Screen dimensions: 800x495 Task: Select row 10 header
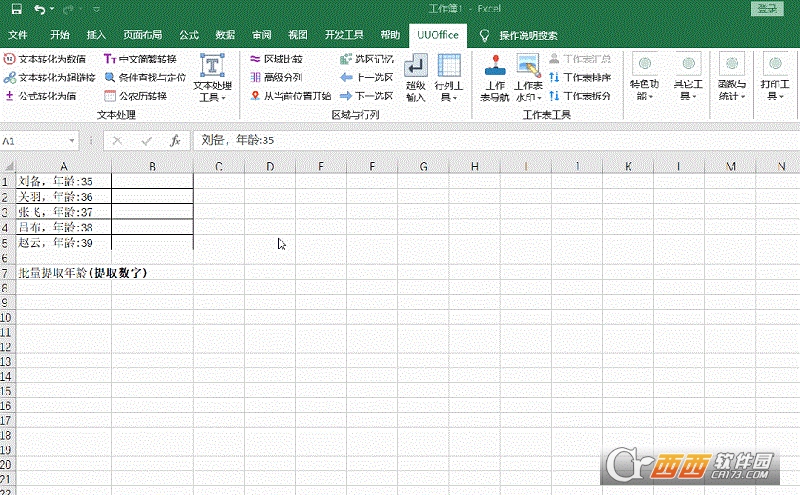6,317
